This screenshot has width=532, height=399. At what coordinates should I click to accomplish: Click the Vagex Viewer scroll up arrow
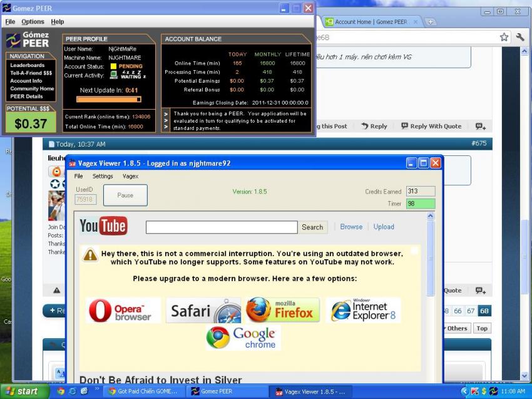(x=430, y=216)
